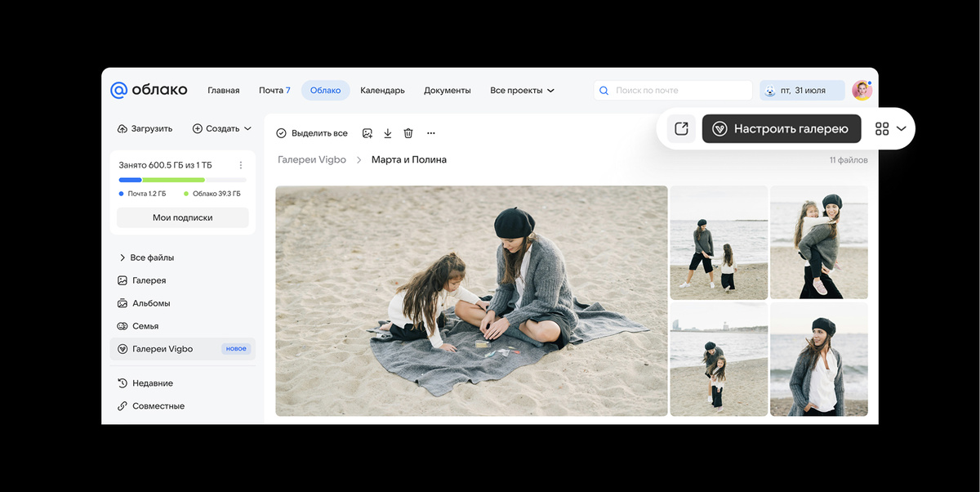Viewport: 980px width, 492px height.
Task: Click the add-to-album image icon
Action: pyautogui.click(x=367, y=133)
